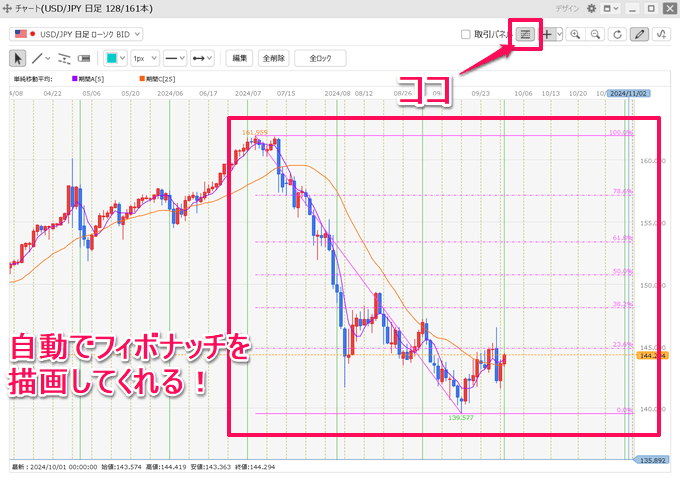Select the line drawing tool
This screenshot has width=680, height=480.
(x=37, y=58)
